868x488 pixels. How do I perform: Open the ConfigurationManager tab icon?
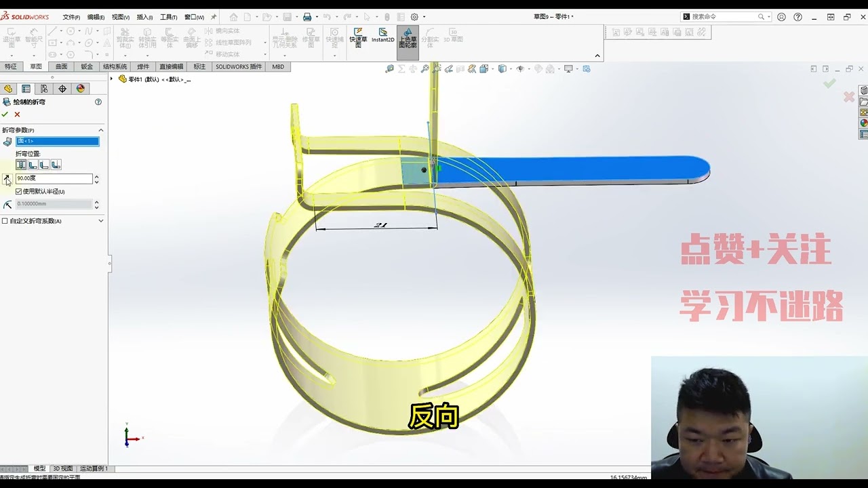(x=44, y=89)
